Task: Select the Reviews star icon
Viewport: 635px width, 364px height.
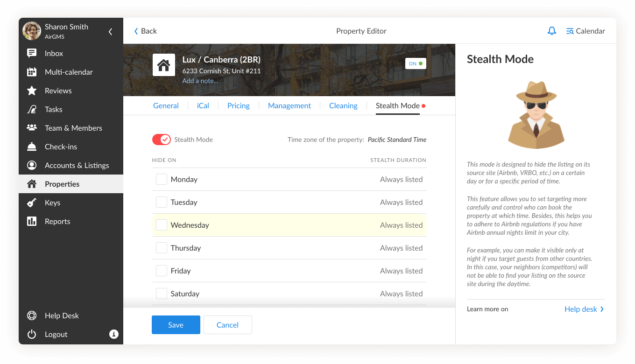Action: click(x=32, y=91)
